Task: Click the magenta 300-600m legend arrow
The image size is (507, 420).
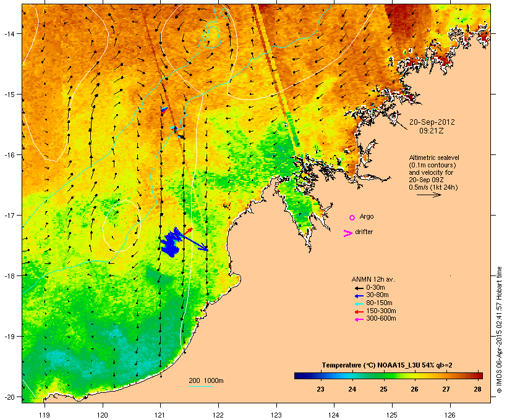Action: [359, 319]
